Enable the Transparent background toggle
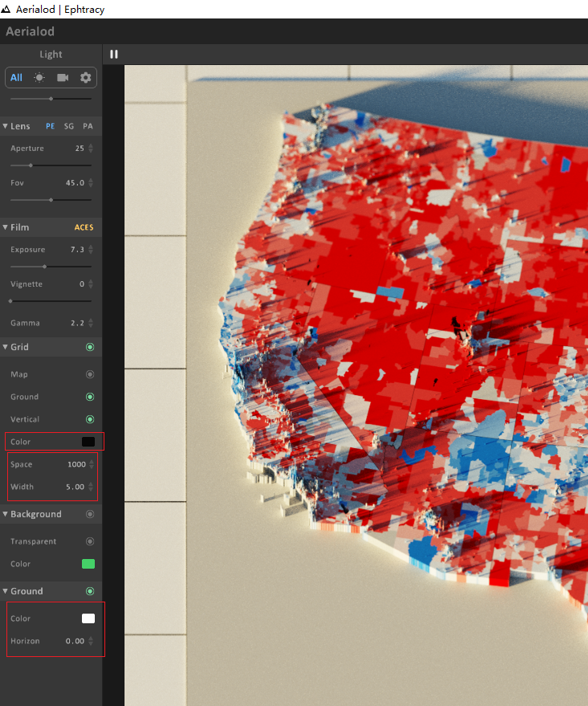 click(89, 541)
